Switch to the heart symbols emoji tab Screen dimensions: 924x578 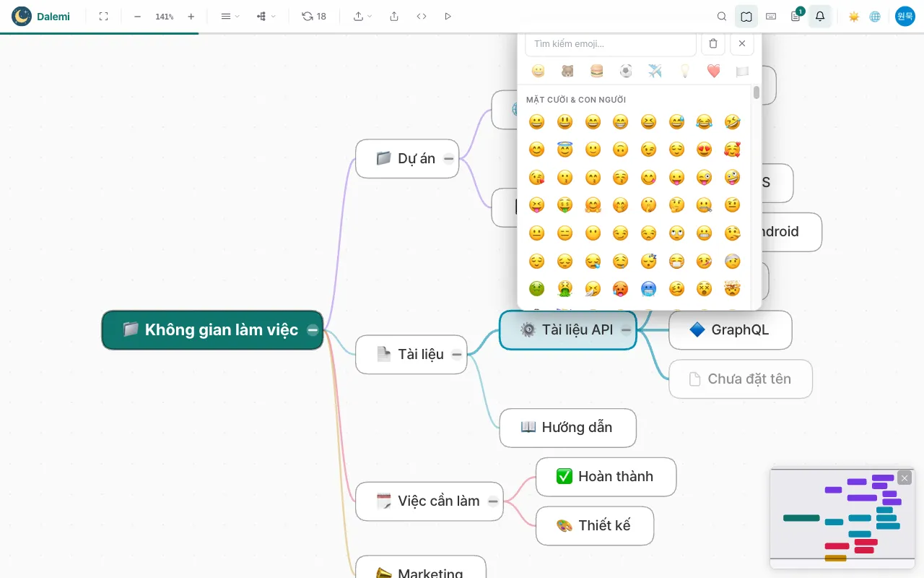click(x=713, y=71)
